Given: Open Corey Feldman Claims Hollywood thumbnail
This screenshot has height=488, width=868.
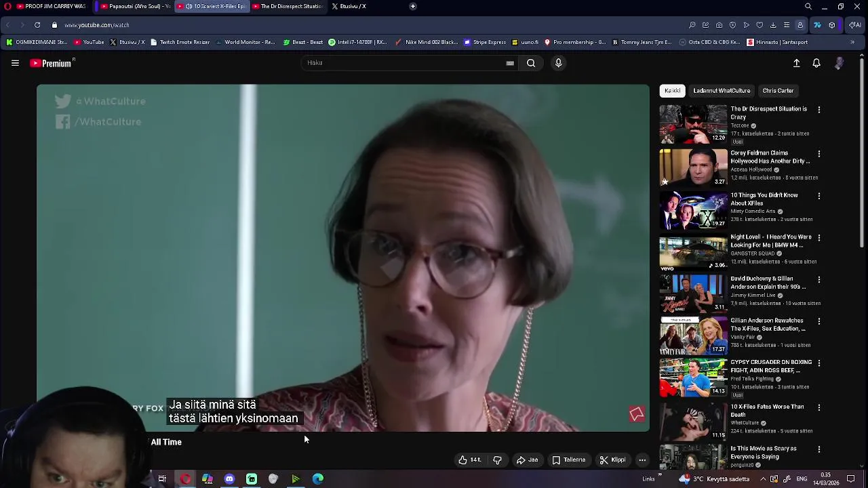Looking at the screenshot, I should pos(693,167).
